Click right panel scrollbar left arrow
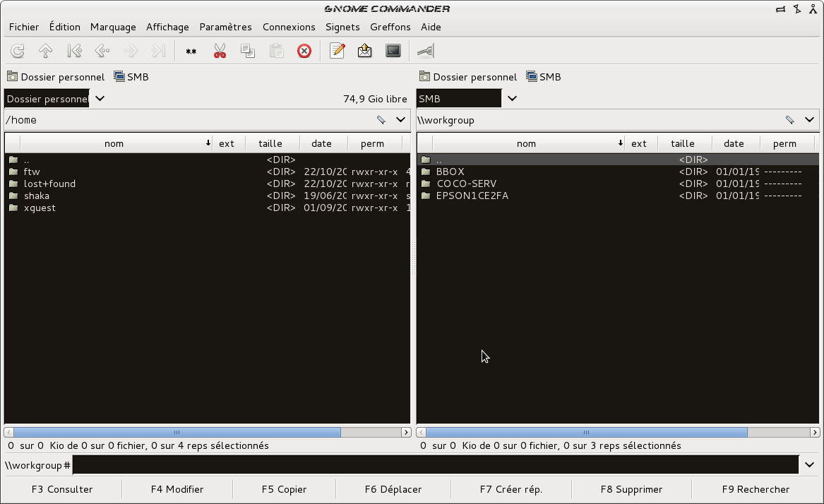Screen dimensions: 824x504 (x=421, y=433)
